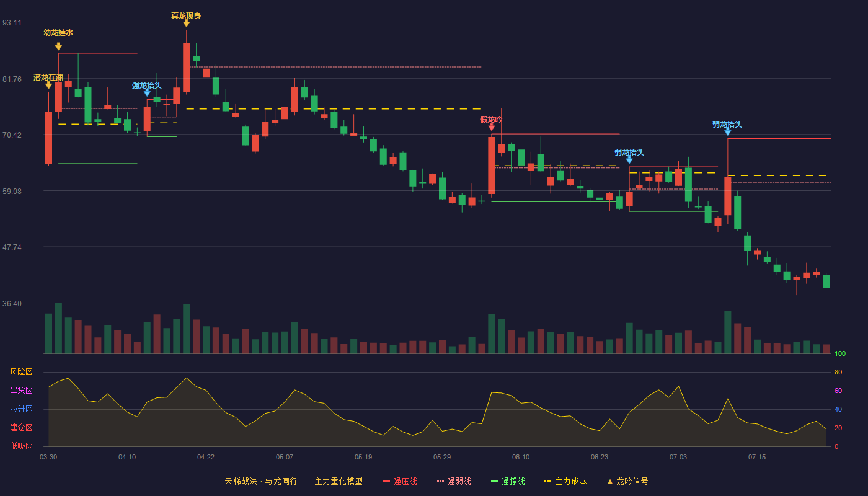
Task: Click the blue 40 indicator scale value
Action: point(838,409)
